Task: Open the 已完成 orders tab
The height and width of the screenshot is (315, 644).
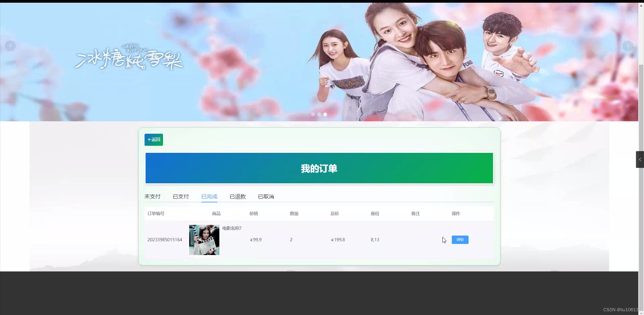Action: [209, 196]
